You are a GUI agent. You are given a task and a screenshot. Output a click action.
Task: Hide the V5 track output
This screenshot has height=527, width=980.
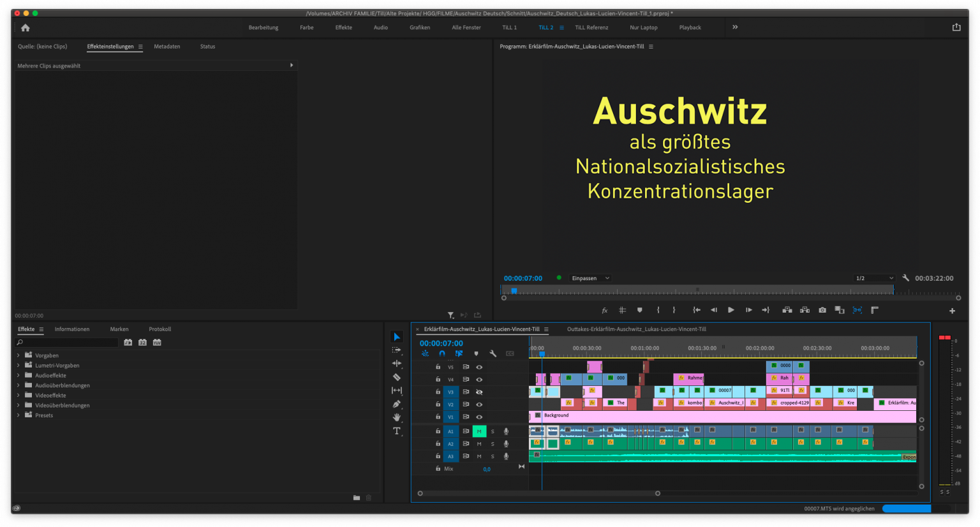479,367
